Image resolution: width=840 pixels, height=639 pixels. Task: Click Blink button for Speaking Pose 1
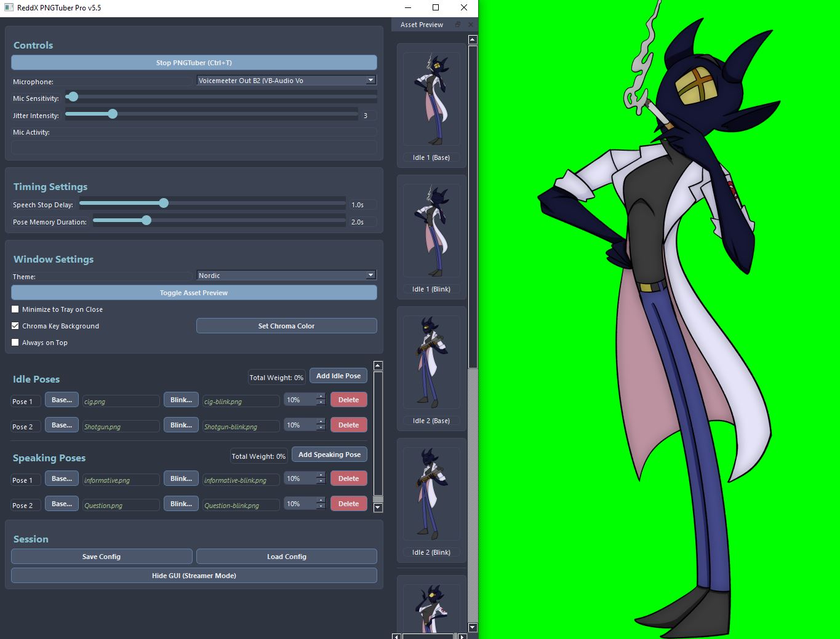[x=181, y=478]
